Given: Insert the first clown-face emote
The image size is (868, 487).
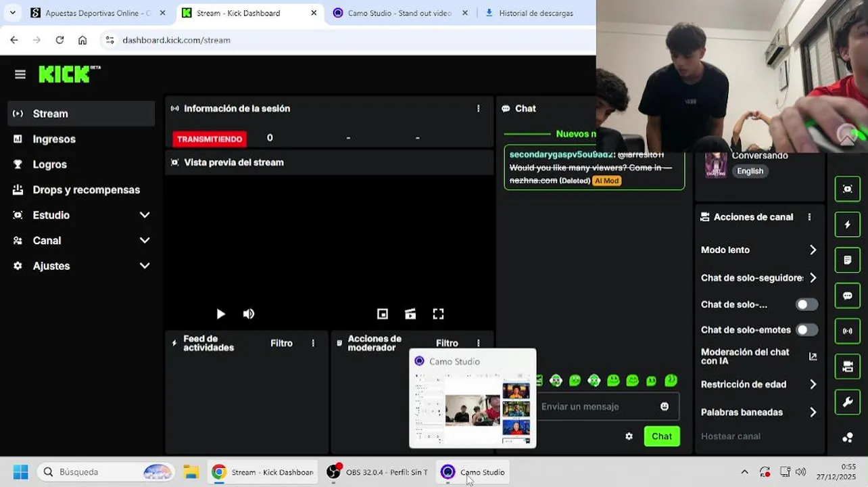Looking at the screenshot, I should (x=556, y=381).
